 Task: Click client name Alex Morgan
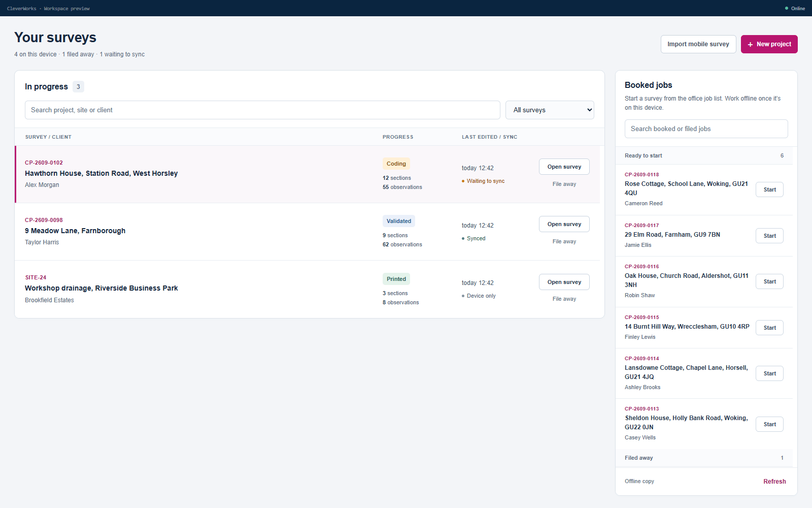pos(42,185)
